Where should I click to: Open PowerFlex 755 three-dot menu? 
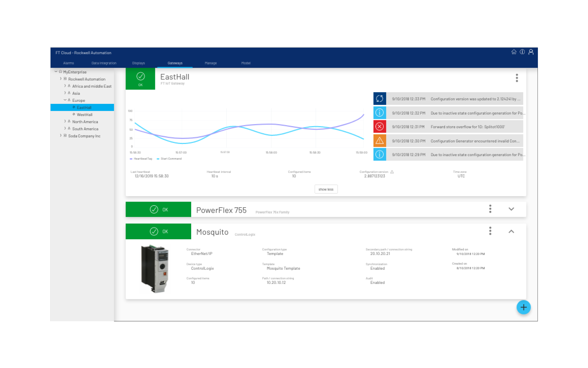tap(490, 209)
